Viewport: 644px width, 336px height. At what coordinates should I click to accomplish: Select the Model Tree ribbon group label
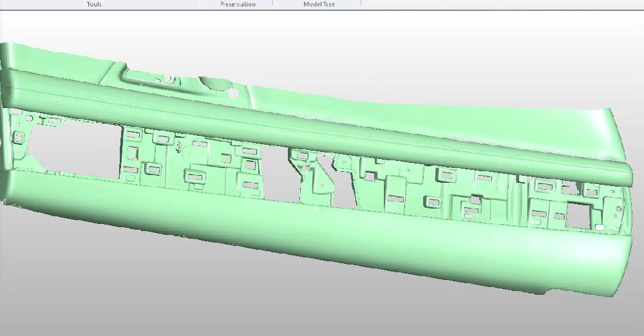tap(319, 4)
